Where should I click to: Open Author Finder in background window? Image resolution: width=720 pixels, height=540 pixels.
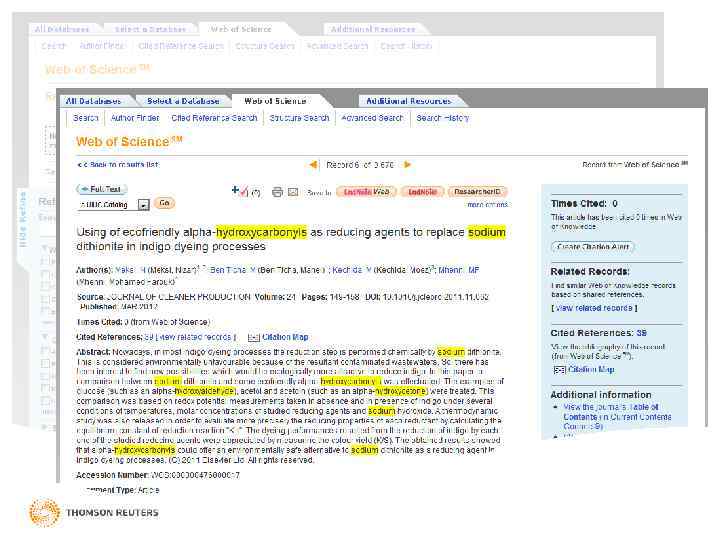point(102,46)
